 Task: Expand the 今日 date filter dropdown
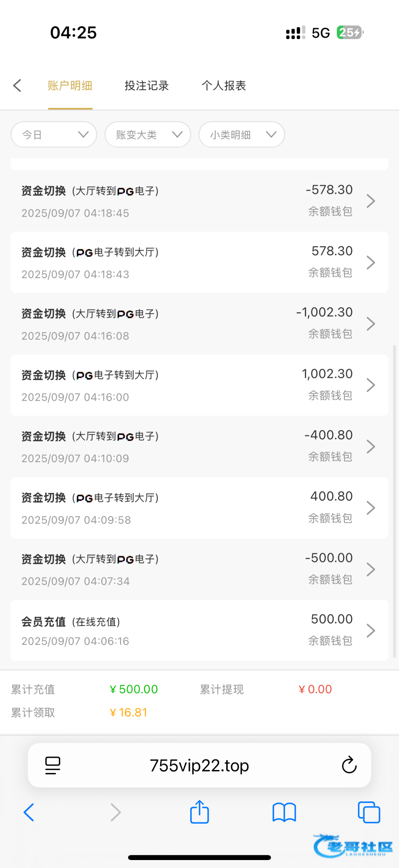click(x=54, y=135)
